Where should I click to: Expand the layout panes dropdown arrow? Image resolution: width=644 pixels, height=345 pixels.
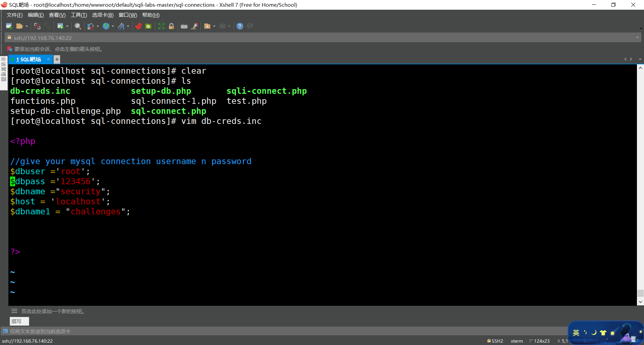click(229, 26)
